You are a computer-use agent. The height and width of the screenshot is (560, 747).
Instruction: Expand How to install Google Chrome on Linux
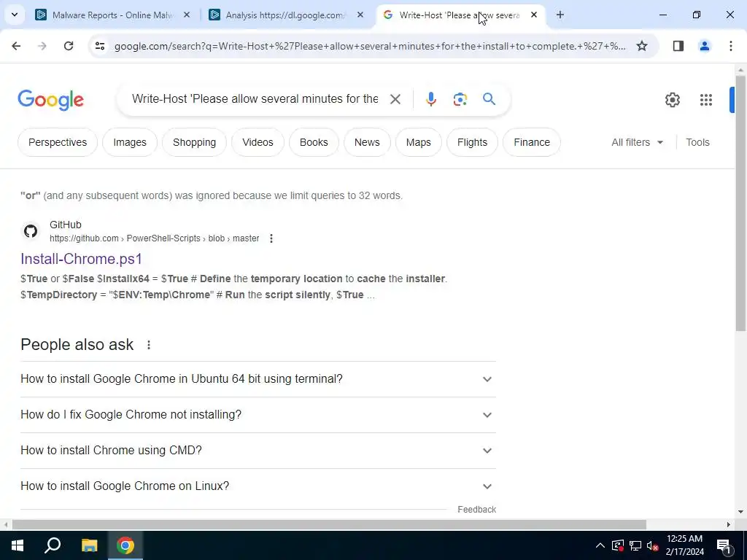click(x=258, y=486)
